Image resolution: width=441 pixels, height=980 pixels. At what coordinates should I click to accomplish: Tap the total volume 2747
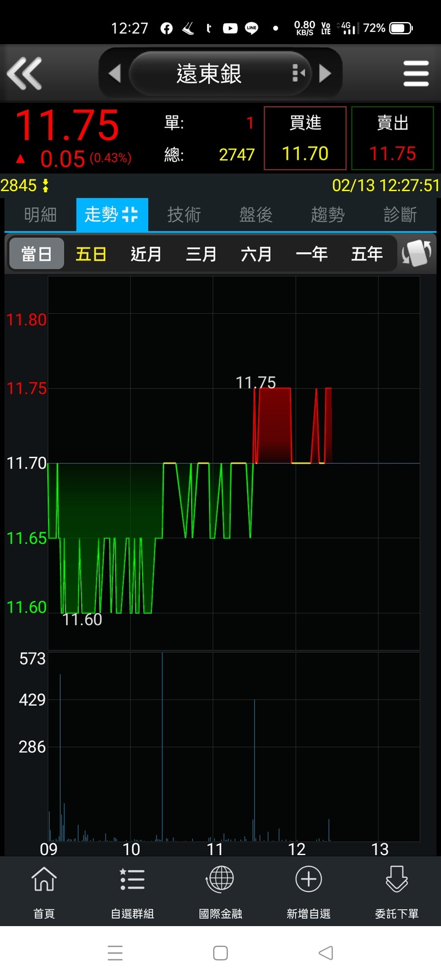(237, 154)
